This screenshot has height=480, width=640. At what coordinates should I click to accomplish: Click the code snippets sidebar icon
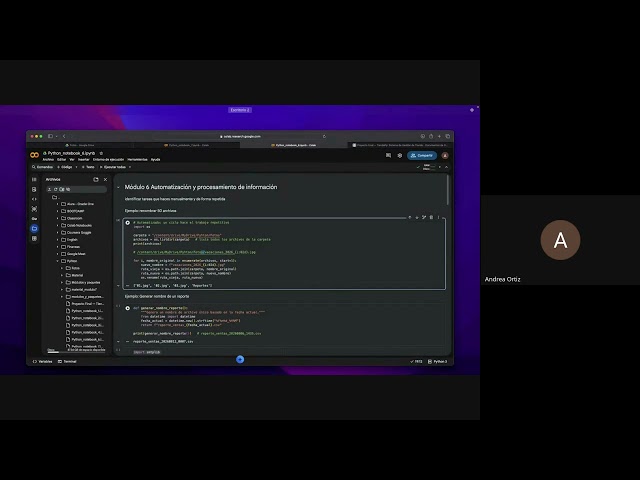(x=34, y=199)
